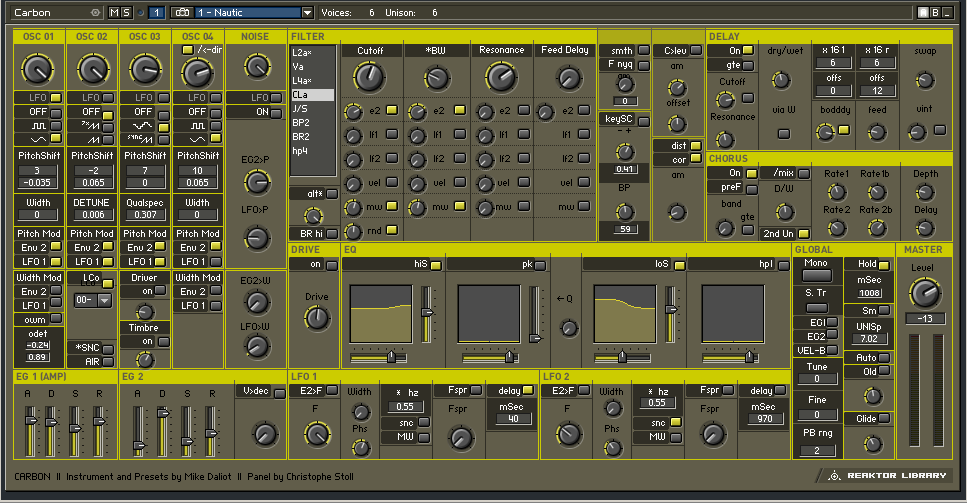Click the Global Tune value field
The image size is (967, 503).
coord(817,379)
